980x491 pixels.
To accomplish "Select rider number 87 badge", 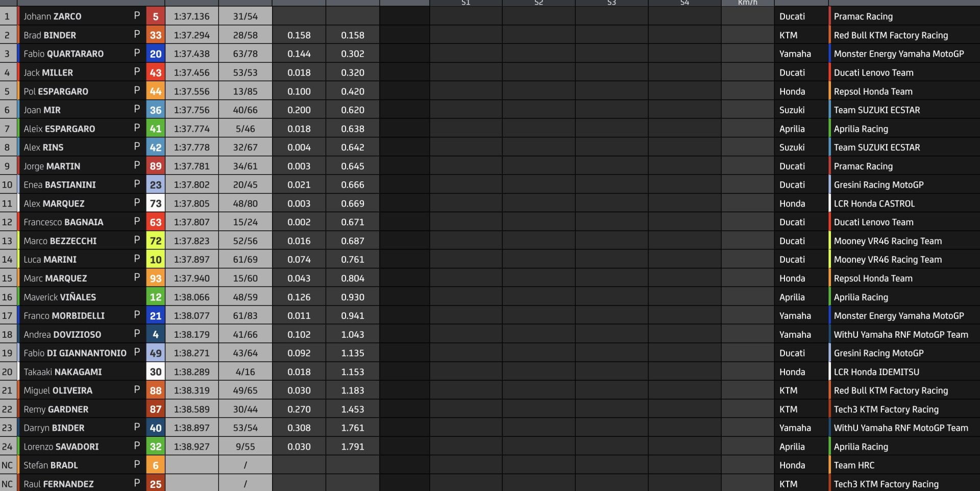I will [155, 409].
